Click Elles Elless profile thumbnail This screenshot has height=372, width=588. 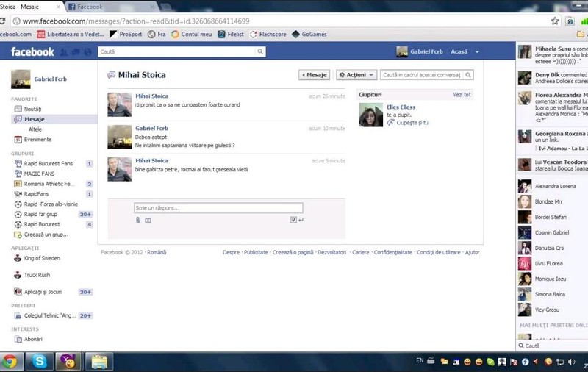point(370,115)
